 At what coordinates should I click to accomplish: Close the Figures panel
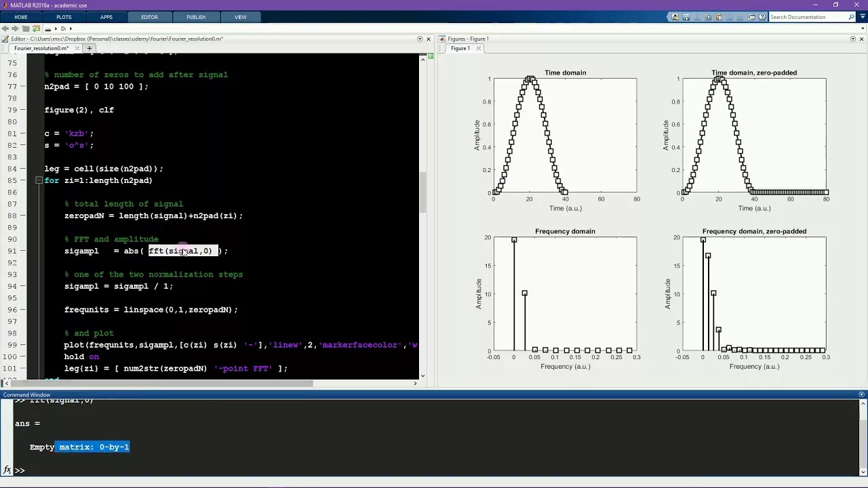click(861, 39)
